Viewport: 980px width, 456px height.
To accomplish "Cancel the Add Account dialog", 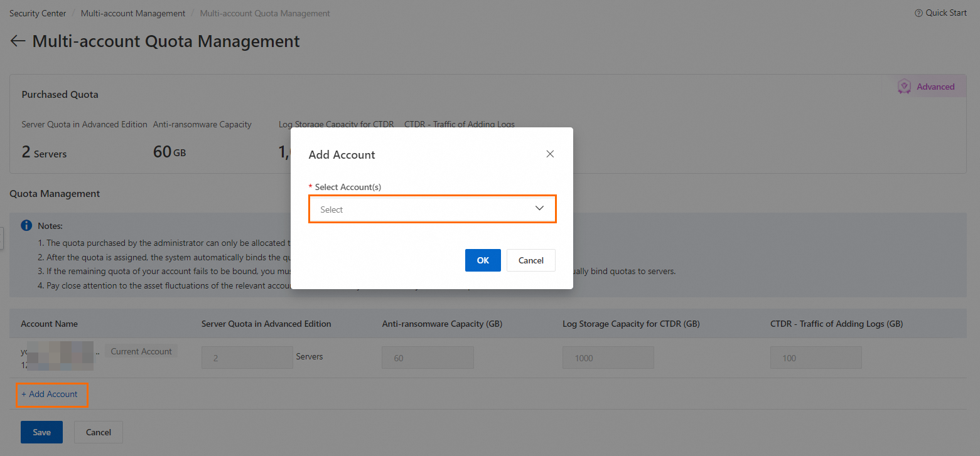I will tap(530, 260).
